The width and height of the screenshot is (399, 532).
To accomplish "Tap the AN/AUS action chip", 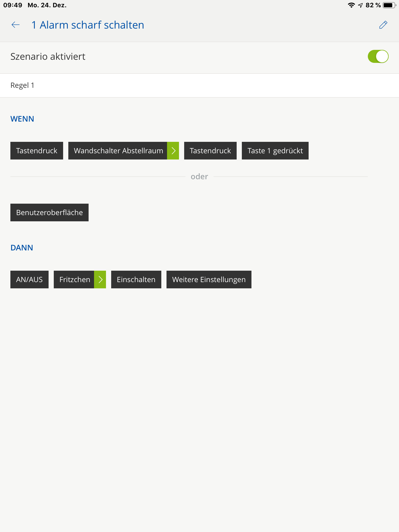I will [29, 280].
